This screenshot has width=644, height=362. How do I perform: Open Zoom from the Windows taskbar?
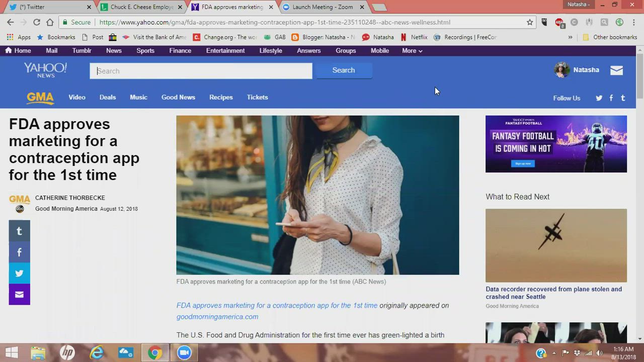point(184,353)
